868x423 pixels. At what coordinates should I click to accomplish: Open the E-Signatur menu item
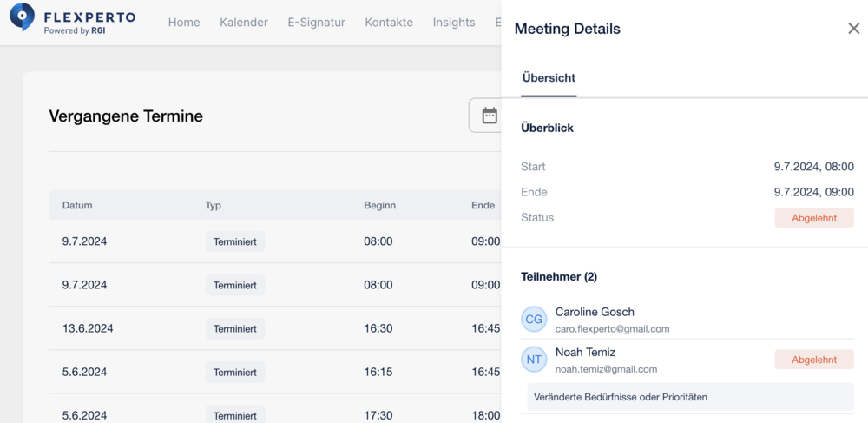(x=316, y=22)
